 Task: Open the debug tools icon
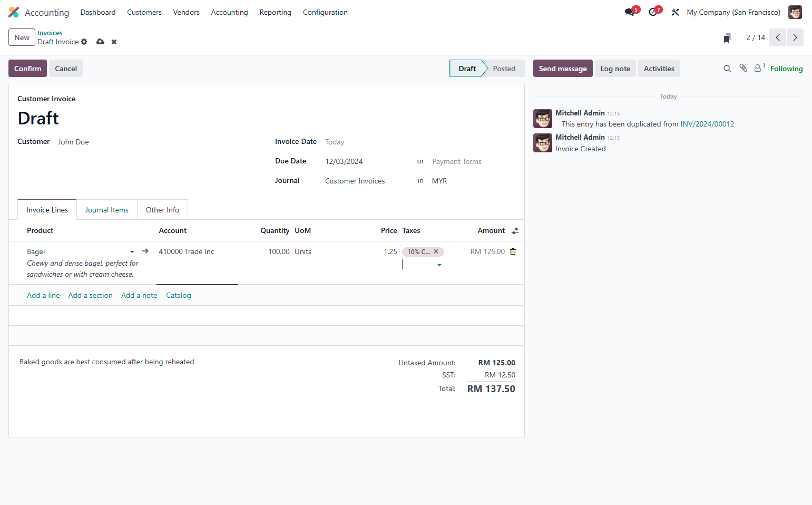click(x=675, y=12)
